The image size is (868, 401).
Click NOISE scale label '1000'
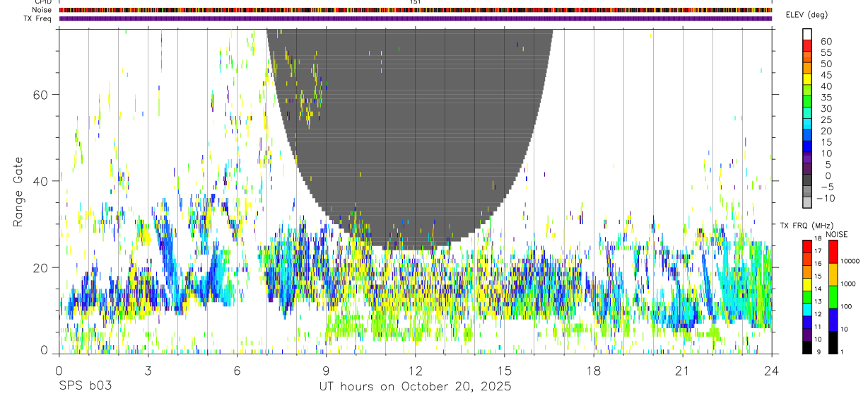pos(848,284)
